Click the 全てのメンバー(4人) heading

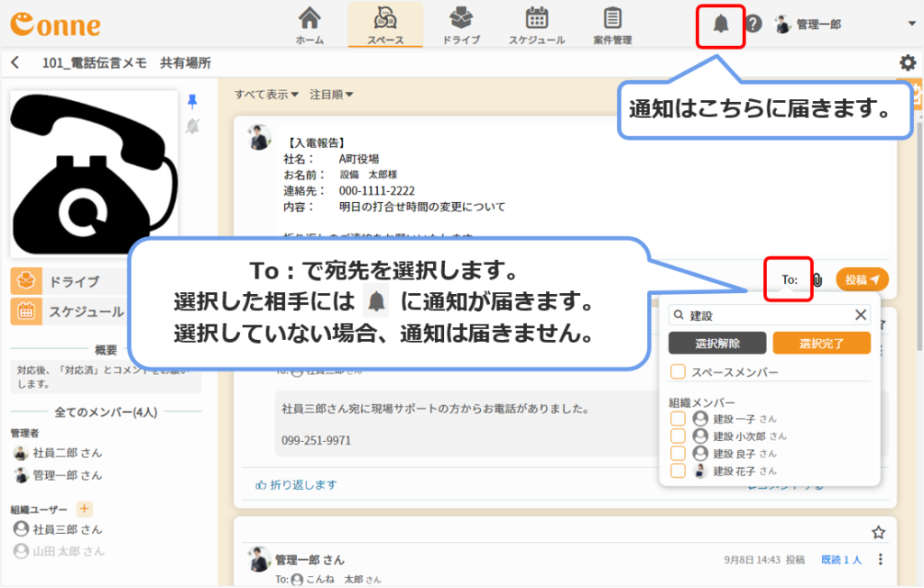(x=106, y=412)
